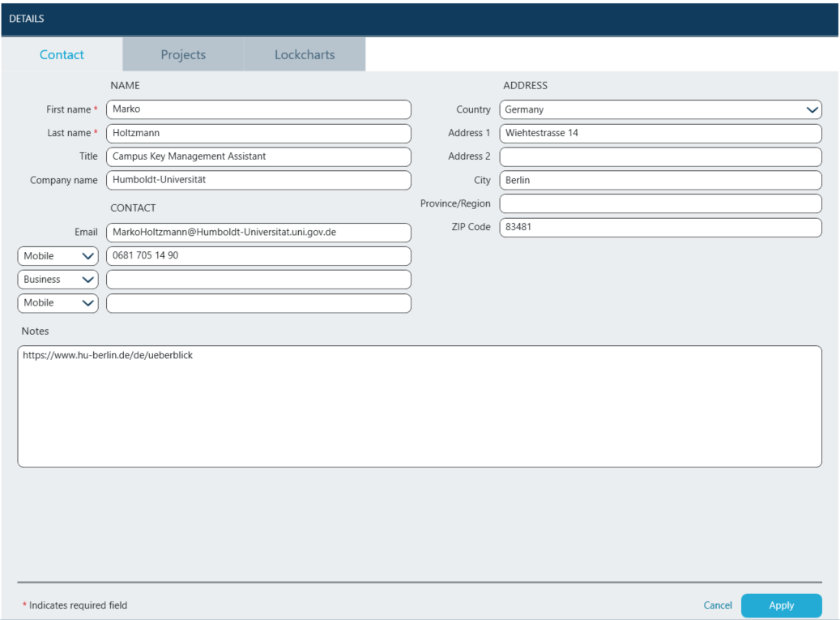This screenshot has width=840, height=620.
Task: Click the phone number field 0681 705 14 90
Action: (x=258, y=256)
